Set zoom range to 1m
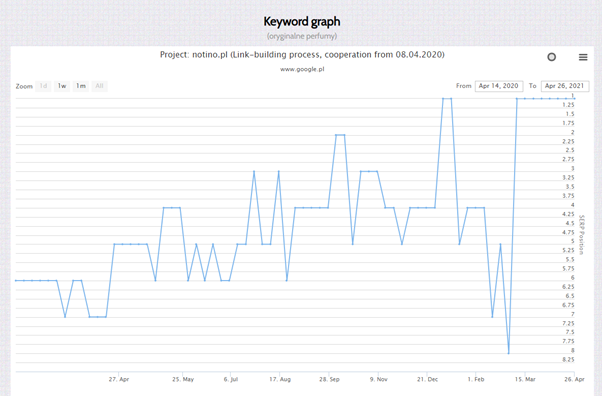Screen dimensions: 602x396 click(81, 86)
